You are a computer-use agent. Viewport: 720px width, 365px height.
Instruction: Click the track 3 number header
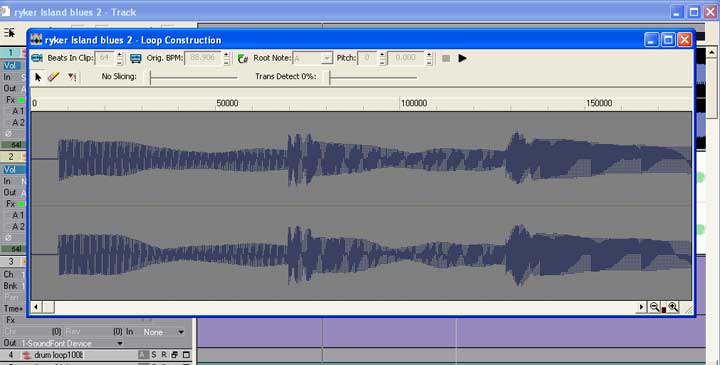pyautogui.click(x=10, y=262)
